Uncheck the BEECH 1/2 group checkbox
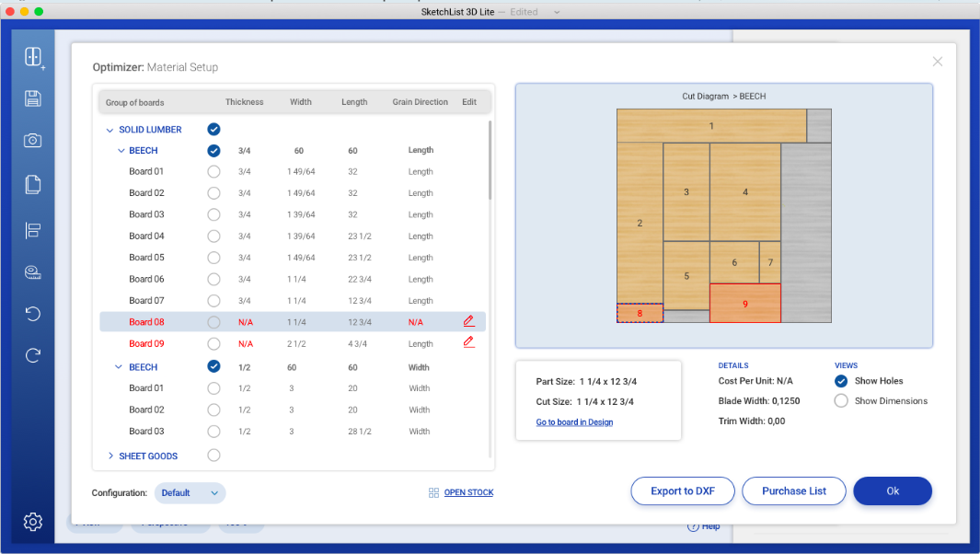 (x=213, y=366)
